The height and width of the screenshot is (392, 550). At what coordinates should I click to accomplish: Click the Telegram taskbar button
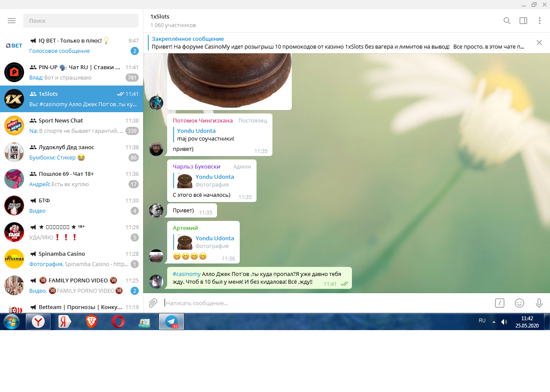click(x=171, y=322)
